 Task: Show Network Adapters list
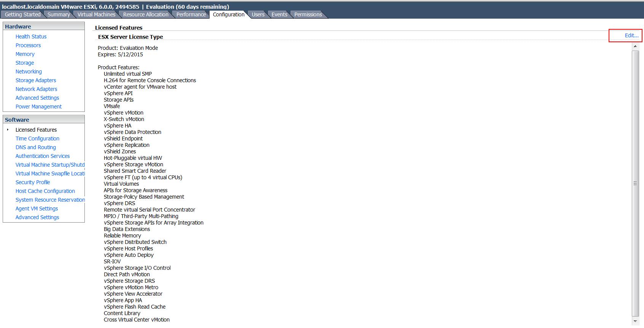[36, 89]
